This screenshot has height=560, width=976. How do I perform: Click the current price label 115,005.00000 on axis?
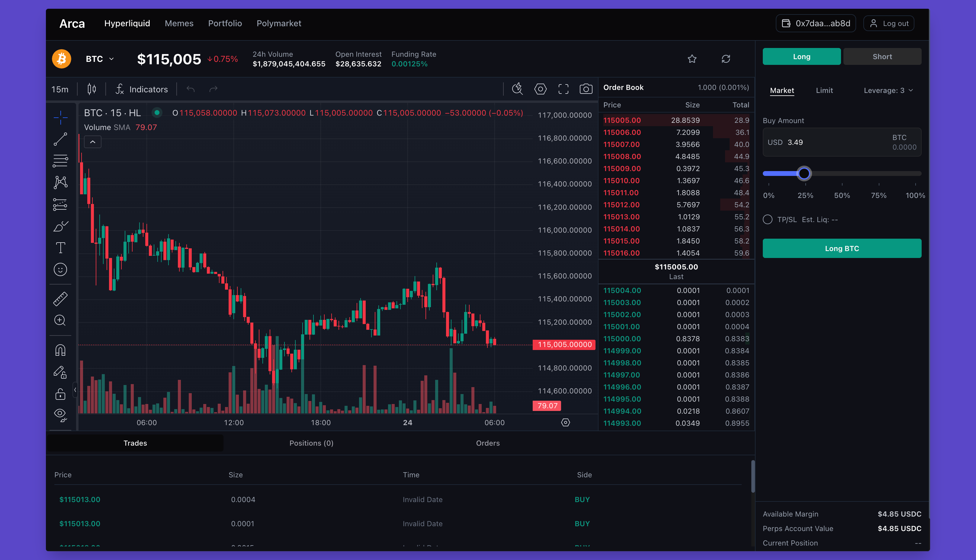point(564,345)
